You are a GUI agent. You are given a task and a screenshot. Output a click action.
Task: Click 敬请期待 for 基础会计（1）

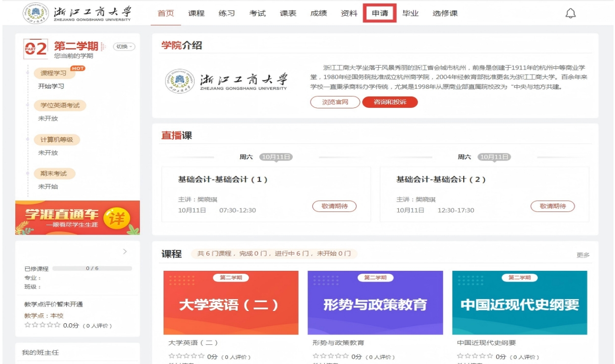pyautogui.click(x=335, y=206)
